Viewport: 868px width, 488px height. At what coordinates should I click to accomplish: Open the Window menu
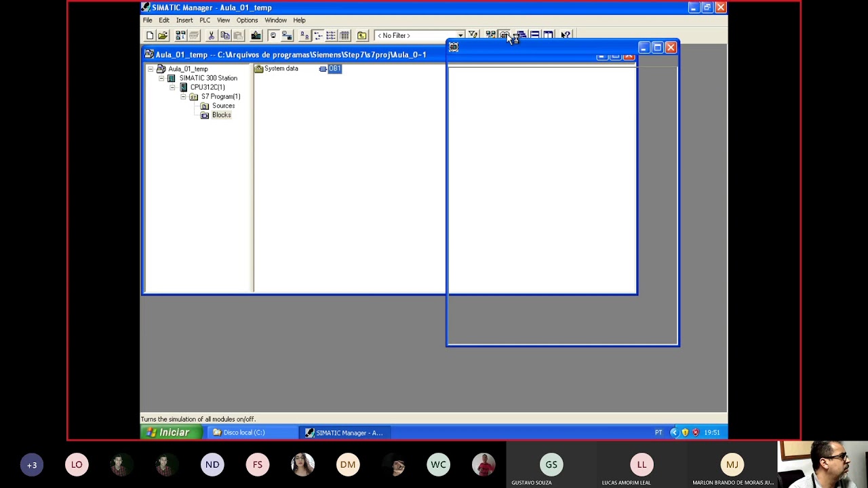[x=275, y=20]
